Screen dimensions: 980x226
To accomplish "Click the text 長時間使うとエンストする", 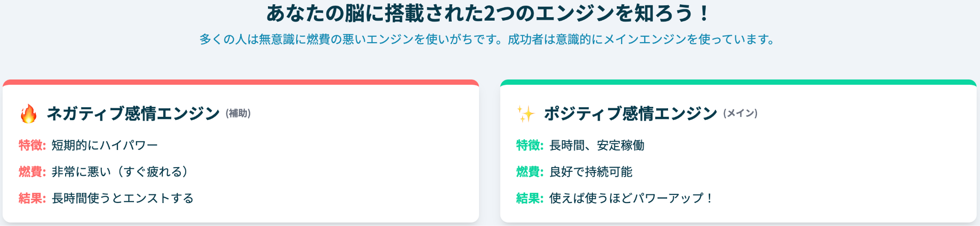I will 123,198.
